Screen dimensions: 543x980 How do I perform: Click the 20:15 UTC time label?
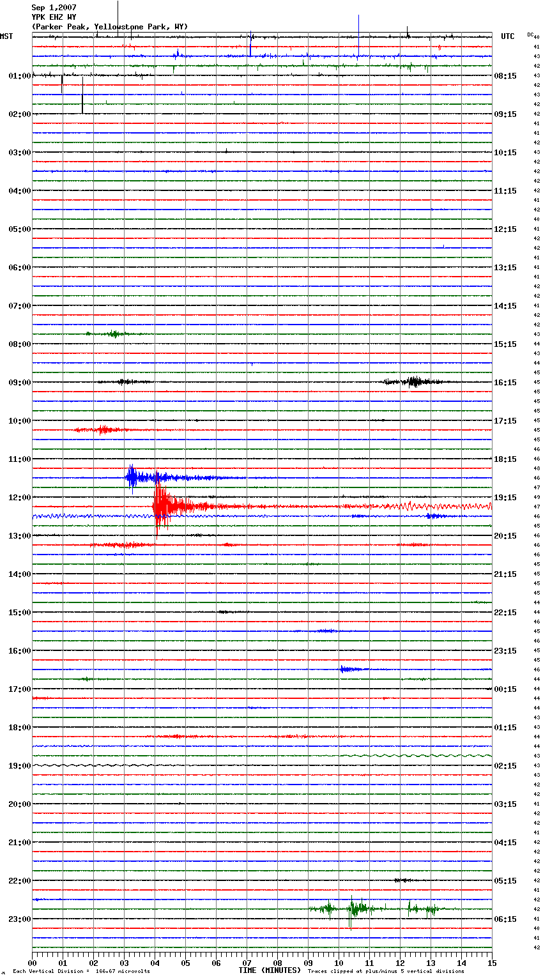505,536
